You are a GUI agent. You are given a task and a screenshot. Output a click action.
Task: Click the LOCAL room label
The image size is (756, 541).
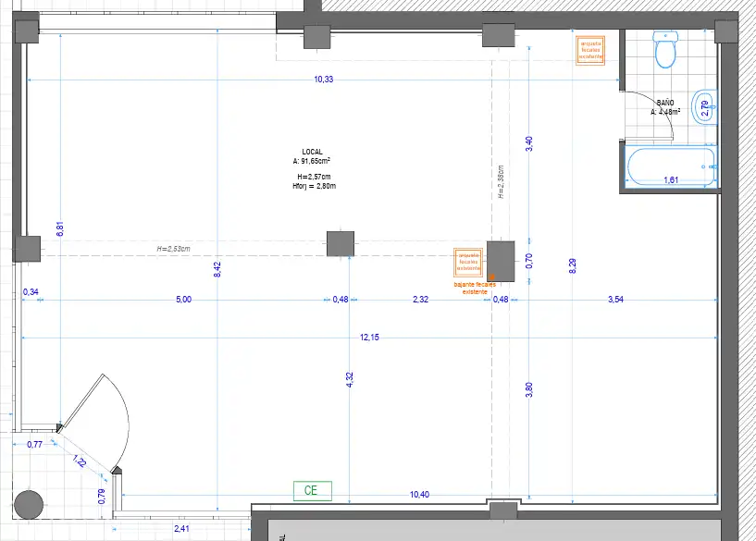(312, 152)
